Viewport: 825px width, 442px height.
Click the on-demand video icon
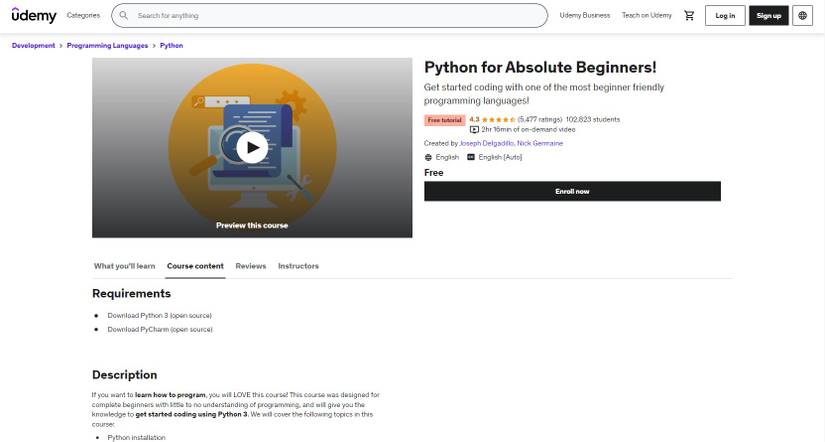tap(474, 129)
